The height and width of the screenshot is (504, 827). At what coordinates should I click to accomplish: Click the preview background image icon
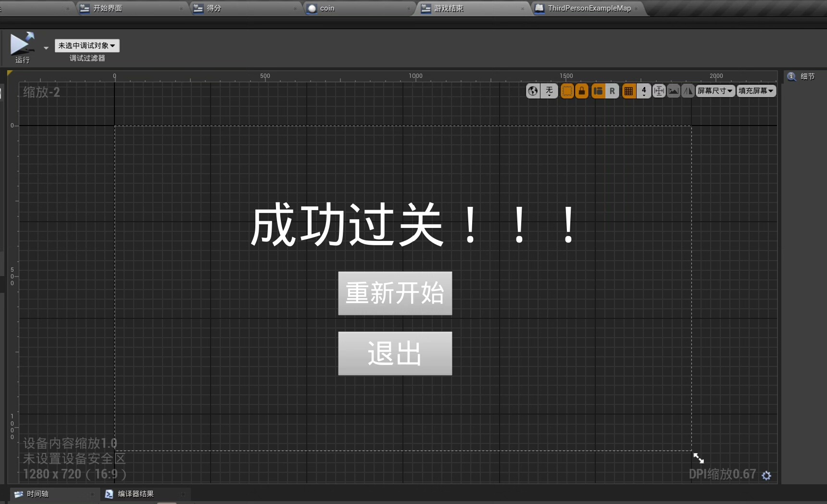click(x=674, y=91)
